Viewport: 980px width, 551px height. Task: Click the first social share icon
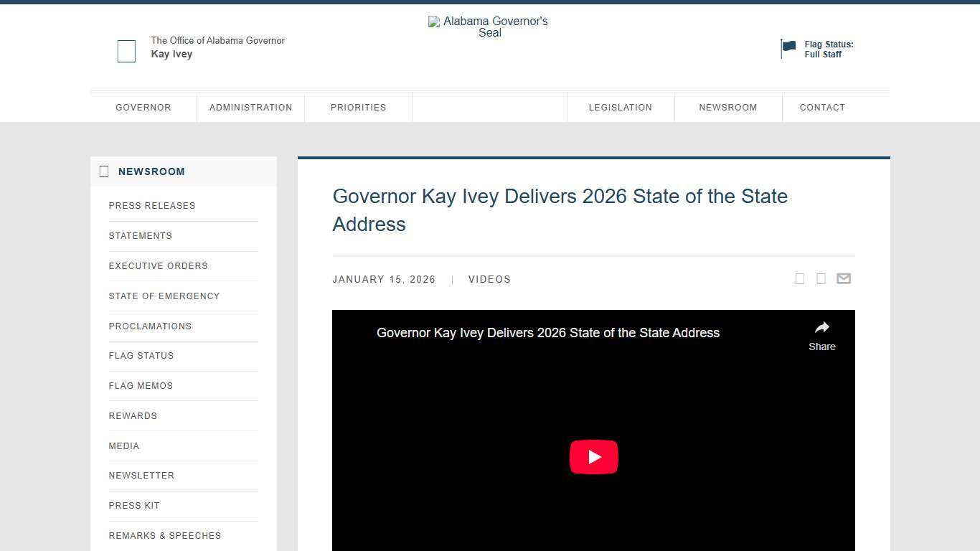tap(799, 278)
